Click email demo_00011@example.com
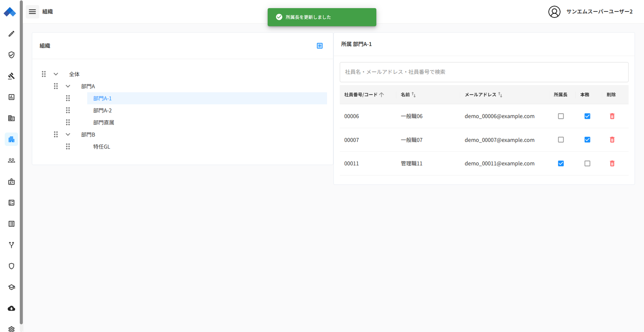This screenshot has height=332, width=644. point(499,163)
